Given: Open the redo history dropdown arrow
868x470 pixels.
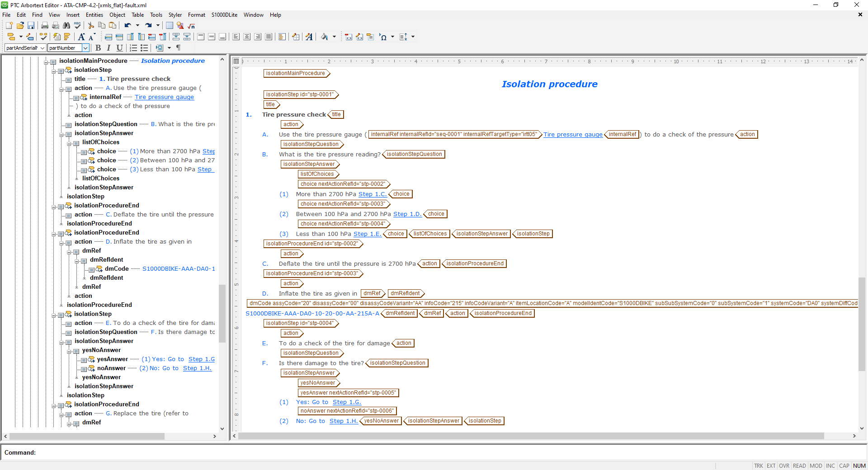Looking at the screenshot, I should click(158, 25).
